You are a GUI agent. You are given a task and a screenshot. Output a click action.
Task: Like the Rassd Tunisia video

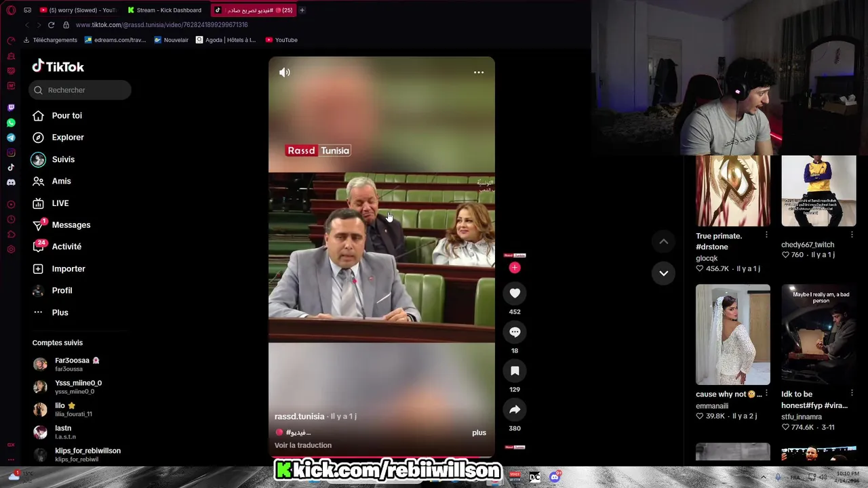pos(515,293)
